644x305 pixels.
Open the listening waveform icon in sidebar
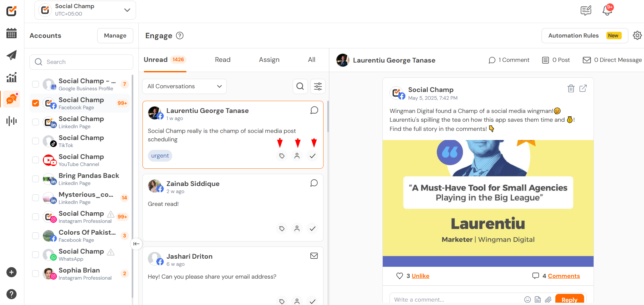12,121
